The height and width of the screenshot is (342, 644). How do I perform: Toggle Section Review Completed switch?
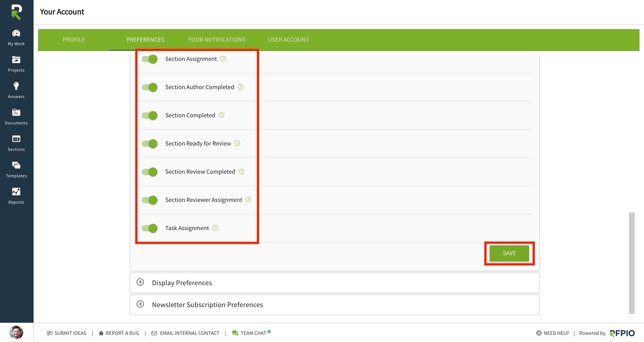click(x=150, y=172)
